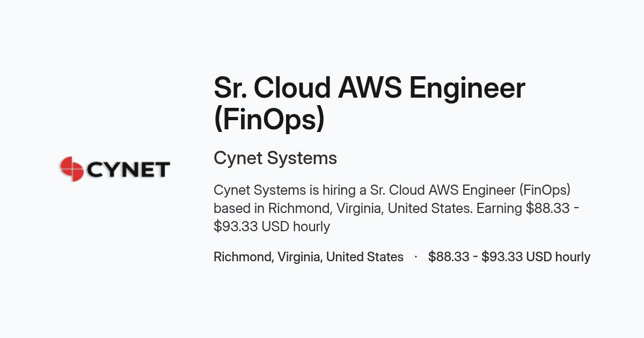Click "Cynet Systems is hiring" in the description
Screen dimensions: 644x338
279,190
